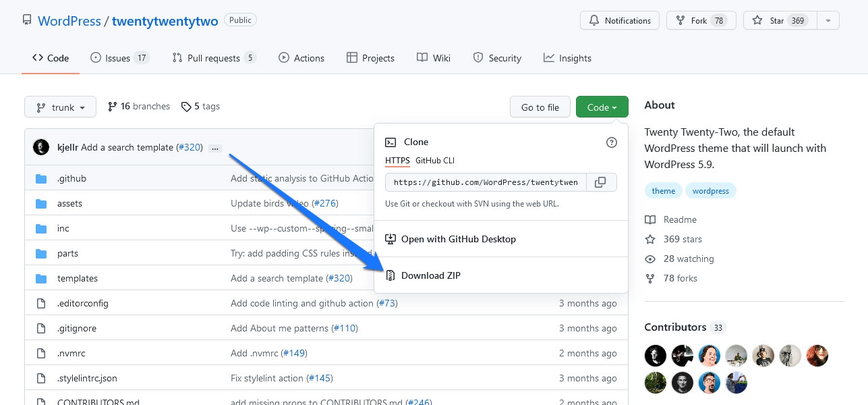Click the Download ZIP archive icon
Image resolution: width=868 pixels, height=405 pixels.
tap(390, 275)
